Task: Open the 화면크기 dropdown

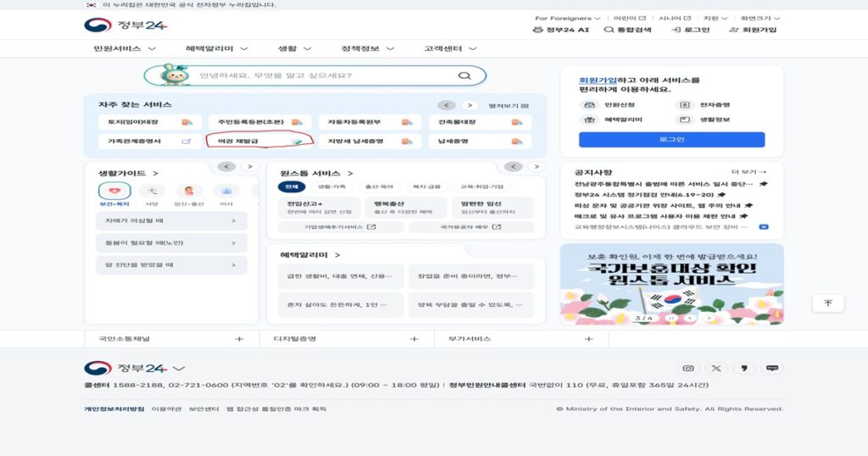Action: tap(760, 19)
